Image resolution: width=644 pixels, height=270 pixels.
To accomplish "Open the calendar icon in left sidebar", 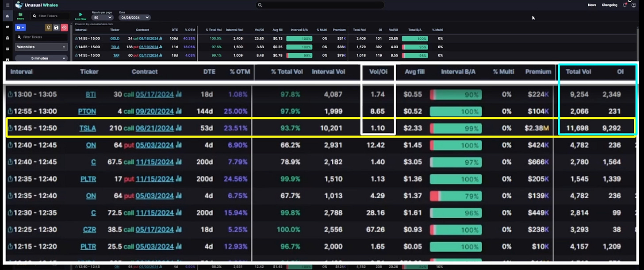I will [8, 49].
